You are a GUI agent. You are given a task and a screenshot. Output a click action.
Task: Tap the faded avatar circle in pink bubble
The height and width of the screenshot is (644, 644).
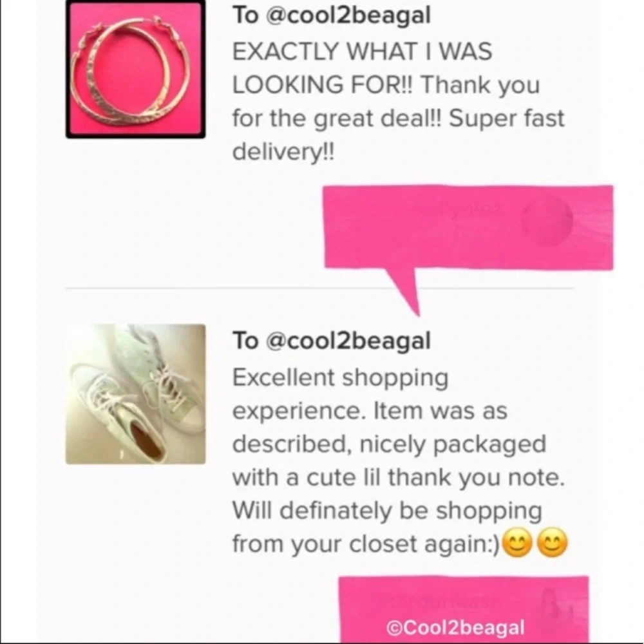click(x=547, y=221)
